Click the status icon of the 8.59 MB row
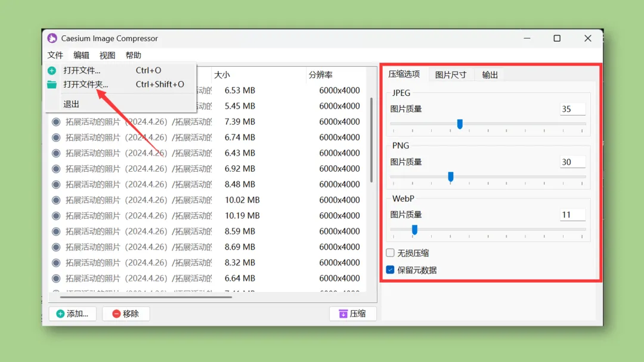Screen dimensions: 644x362 click(x=56, y=231)
